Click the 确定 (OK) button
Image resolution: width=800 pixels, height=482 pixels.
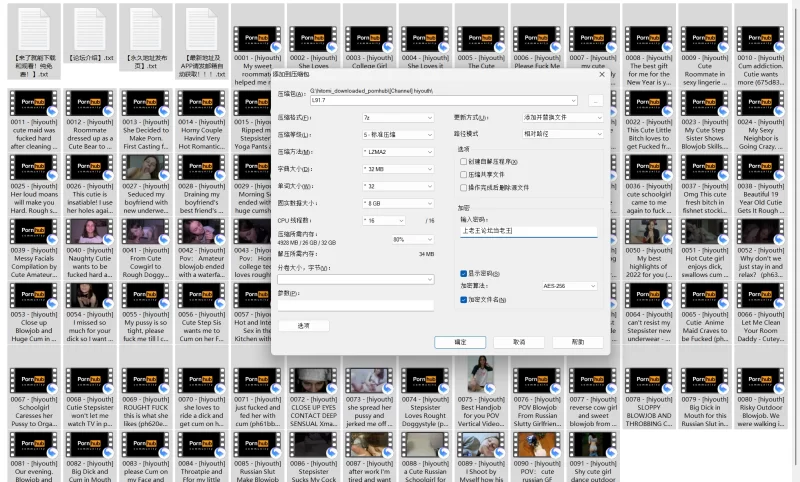tap(460, 342)
